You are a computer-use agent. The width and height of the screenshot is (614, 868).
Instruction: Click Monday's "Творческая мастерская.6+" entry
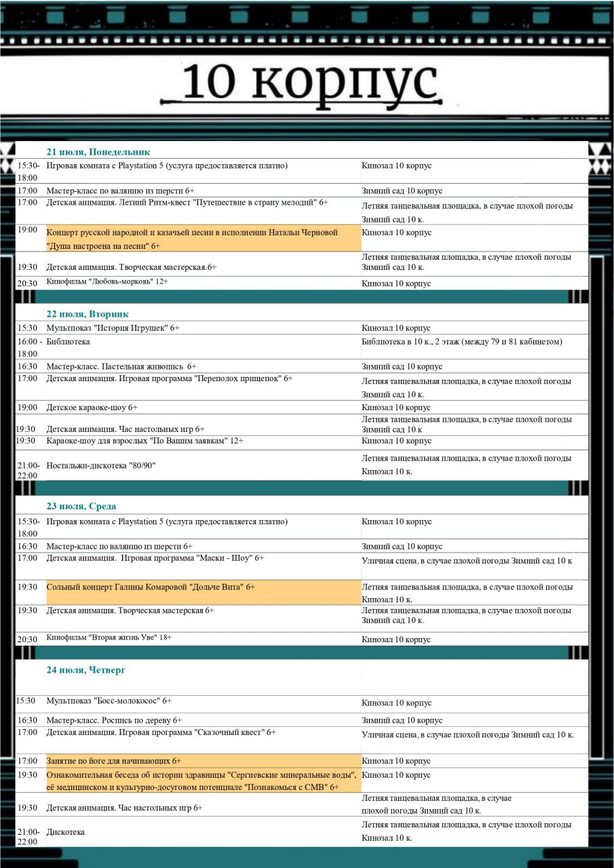pyautogui.click(x=131, y=267)
